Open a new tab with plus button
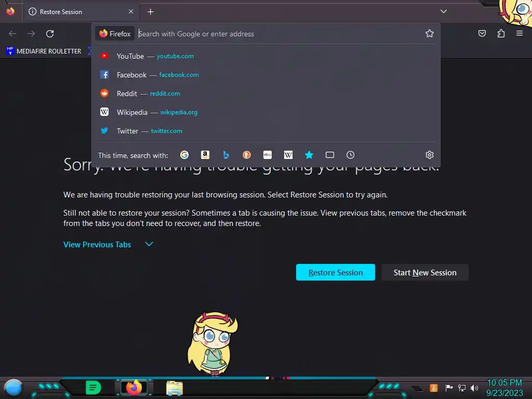 [x=150, y=12]
